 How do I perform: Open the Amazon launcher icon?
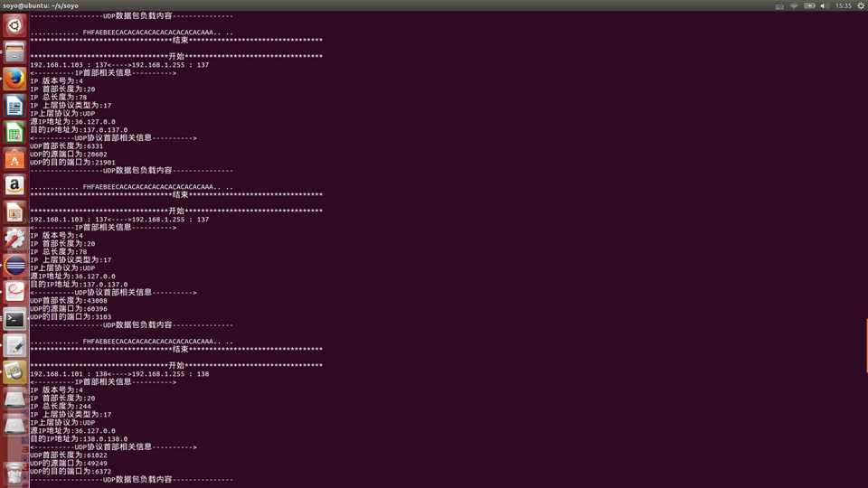point(14,186)
